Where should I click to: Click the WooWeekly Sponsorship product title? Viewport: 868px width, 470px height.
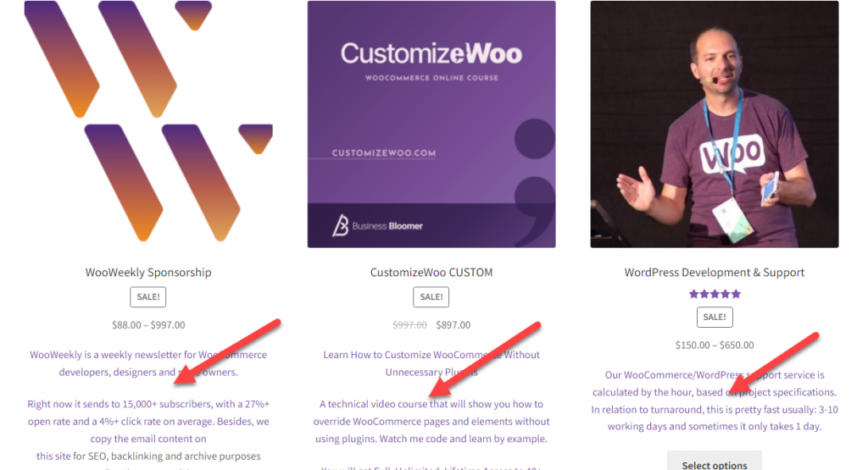point(148,273)
